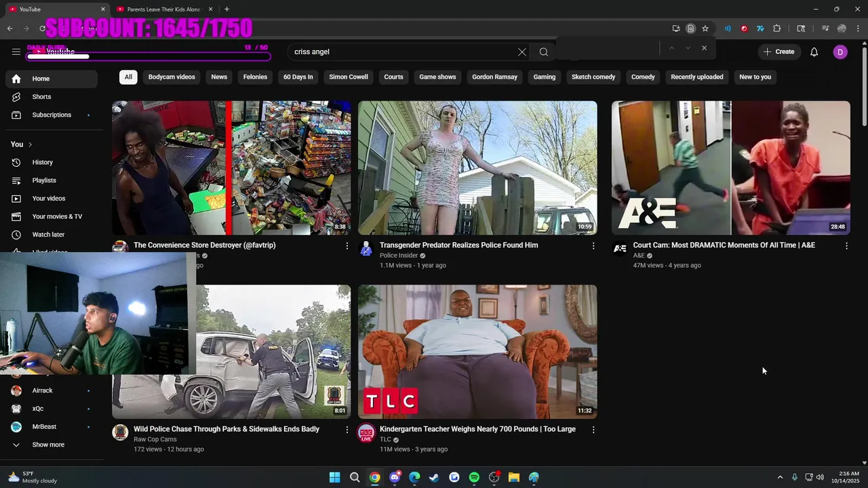
Task: Select Recently uploaded chip
Action: point(697,77)
